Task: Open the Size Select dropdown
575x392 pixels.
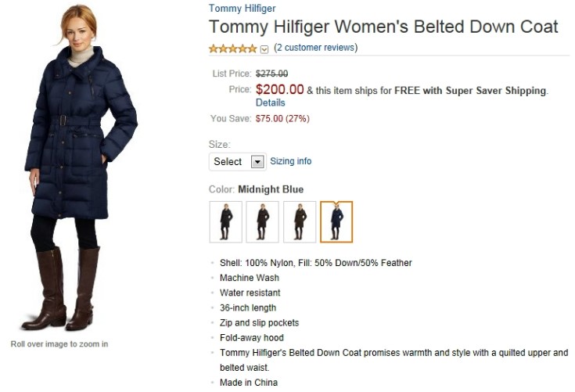Action: click(x=238, y=161)
